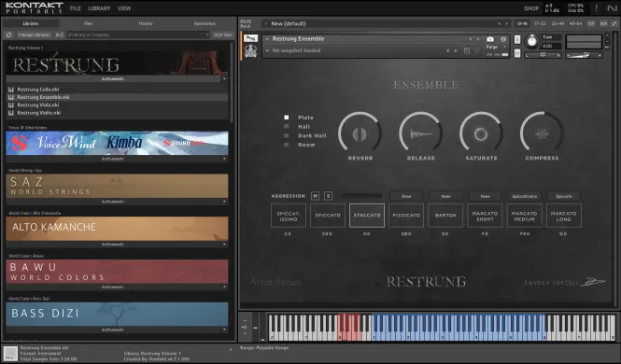The height and width of the screenshot is (364, 621).
Task: Open Restrung Cello.nki instrument
Action: pyautogui.click(x=38, y=90)
